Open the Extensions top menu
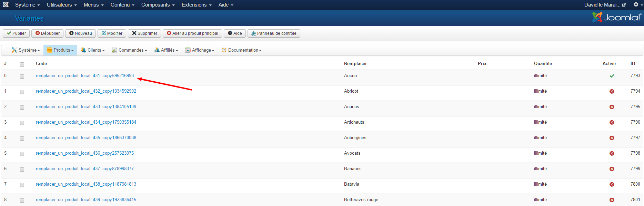Viewport: 644px width, 206px height. click(x=197, y=5)
